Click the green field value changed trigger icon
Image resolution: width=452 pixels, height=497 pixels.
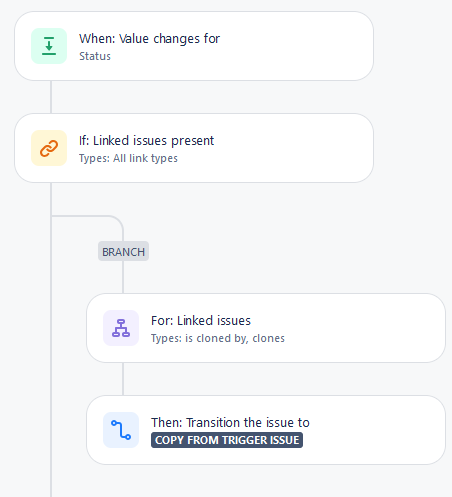coord(49,46)
